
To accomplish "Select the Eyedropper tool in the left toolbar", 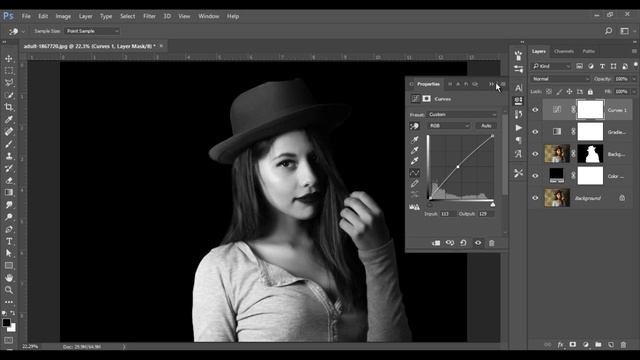I will coord(9,120).
